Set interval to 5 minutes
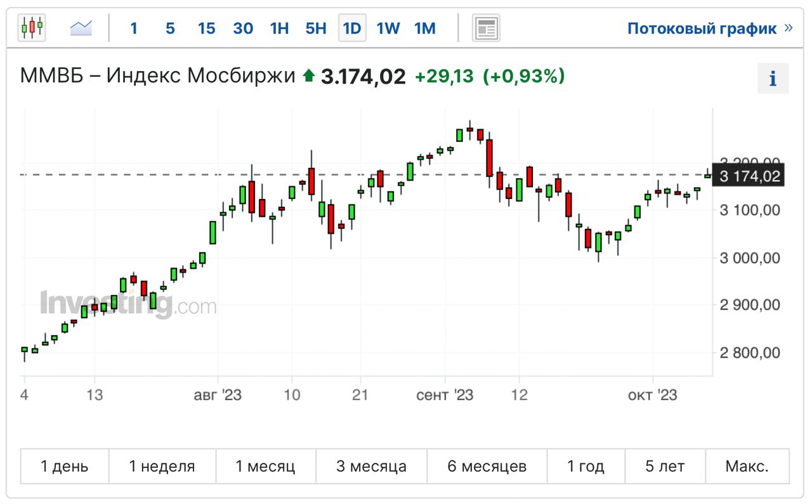This screenshot has height=504, width=812. coord(170,28)
